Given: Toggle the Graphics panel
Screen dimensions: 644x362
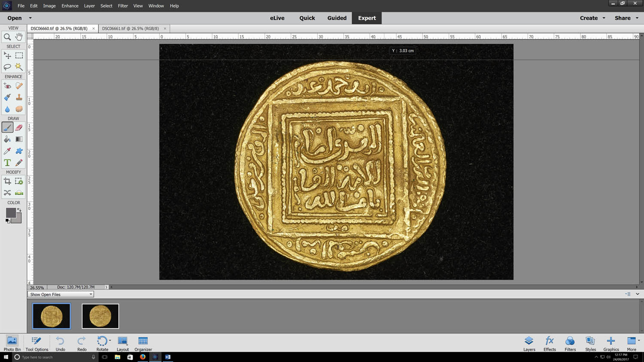Looking at the screenshot, I should pyautogui.click(x=611, y=344).
